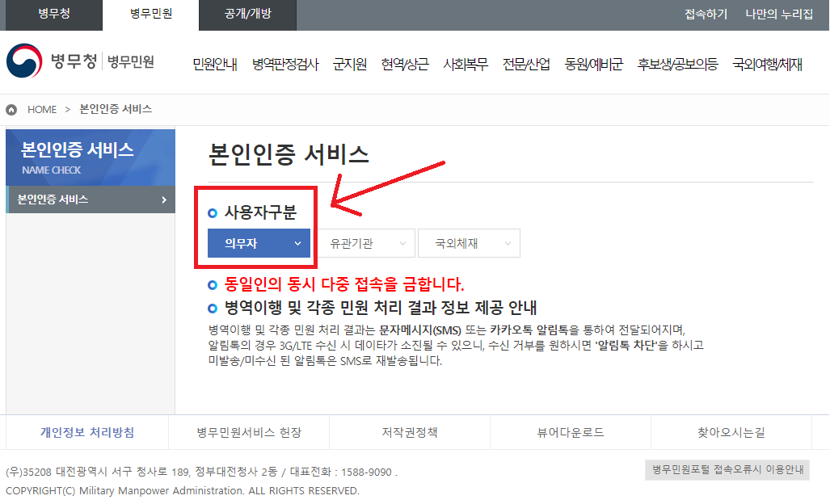Select the 공개/개방 top tab

coord(247,15)
